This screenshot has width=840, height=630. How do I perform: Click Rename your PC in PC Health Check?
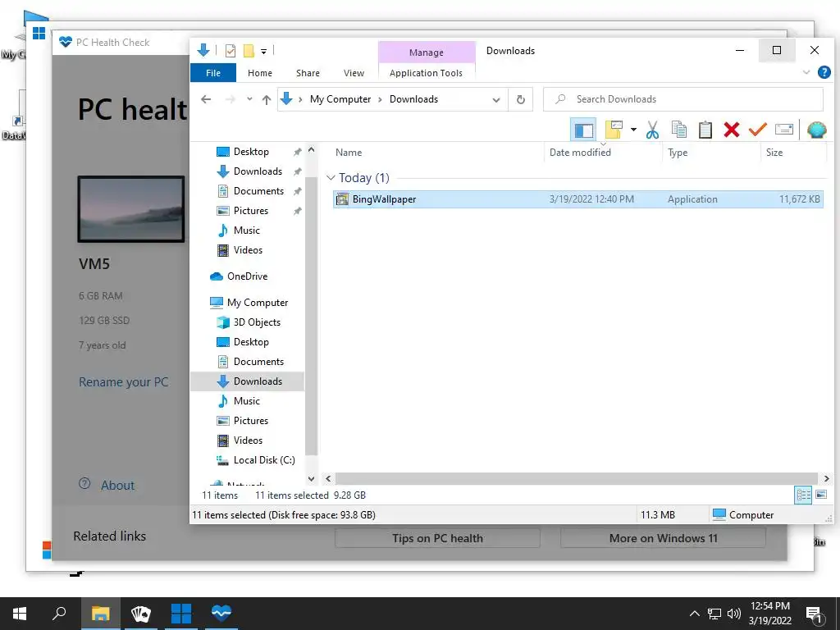pyautogui.click(x=123, y=382)
